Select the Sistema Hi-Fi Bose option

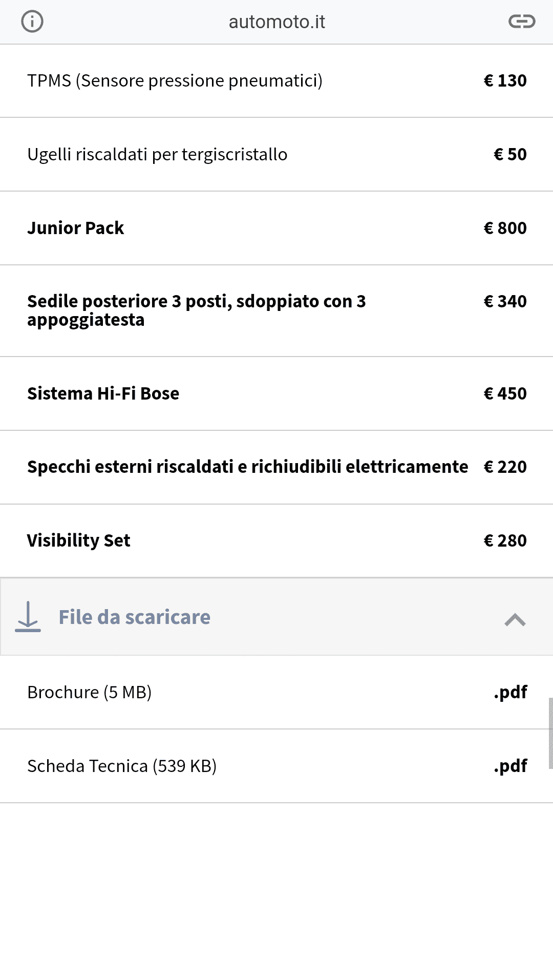click(276, 393)
